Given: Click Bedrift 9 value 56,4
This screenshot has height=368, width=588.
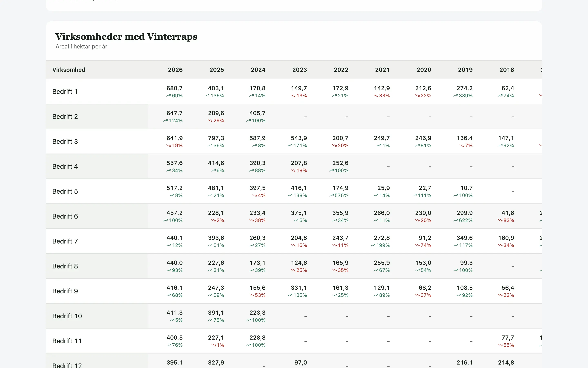Looking at the screenshot, I should (508, 288).
